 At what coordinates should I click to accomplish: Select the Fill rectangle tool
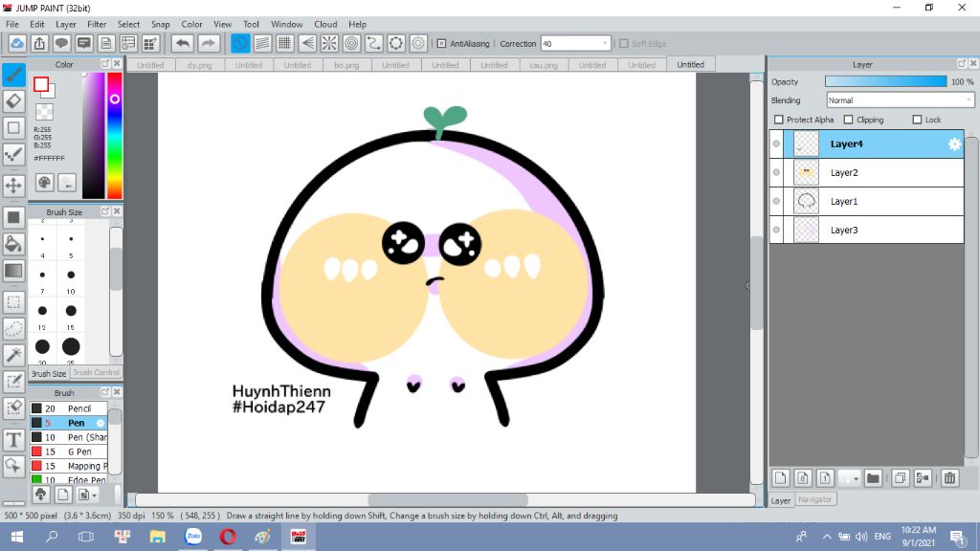click(13, 217)
